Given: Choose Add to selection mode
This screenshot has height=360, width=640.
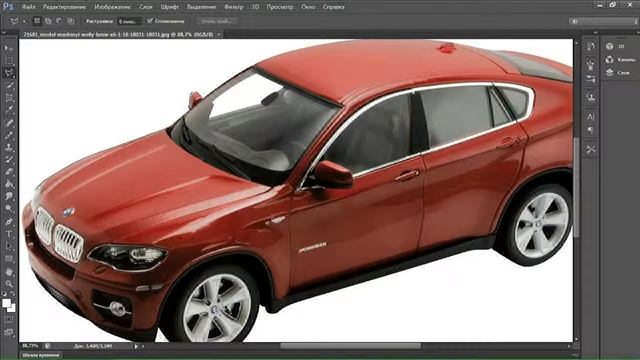Looking at the screenshot, I should pos(48,21).
